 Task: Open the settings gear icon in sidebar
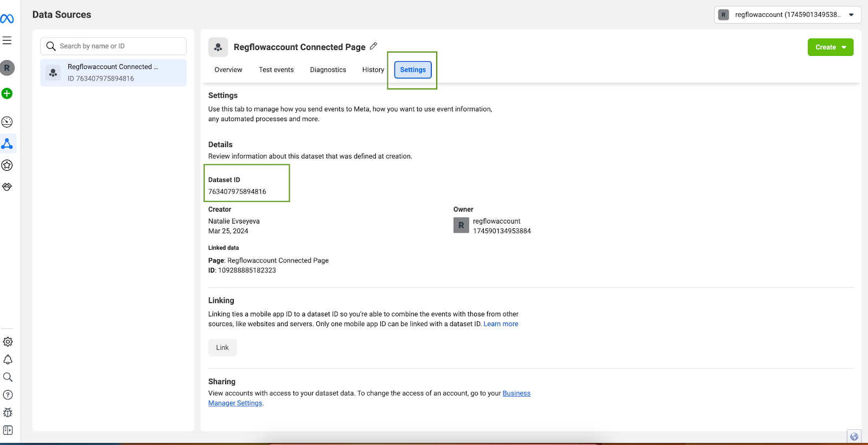click(8, 342)
